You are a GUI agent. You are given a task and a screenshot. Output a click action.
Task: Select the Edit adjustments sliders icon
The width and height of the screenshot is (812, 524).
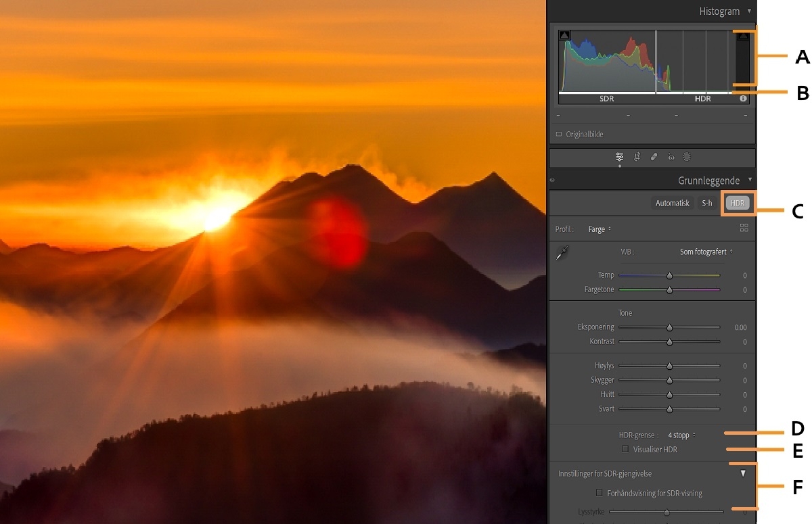pos(620,157)
